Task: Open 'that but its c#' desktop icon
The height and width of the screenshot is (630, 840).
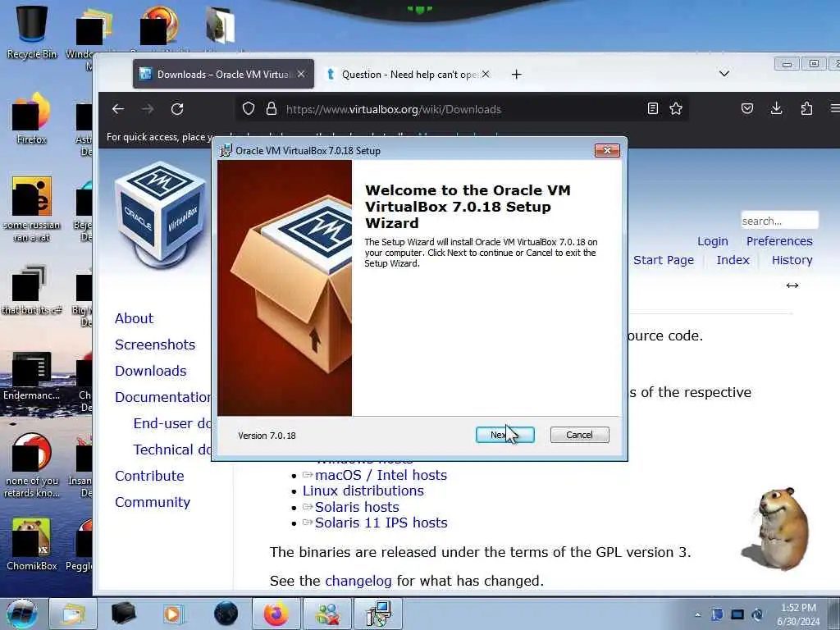Action: (x=32, y=290)
